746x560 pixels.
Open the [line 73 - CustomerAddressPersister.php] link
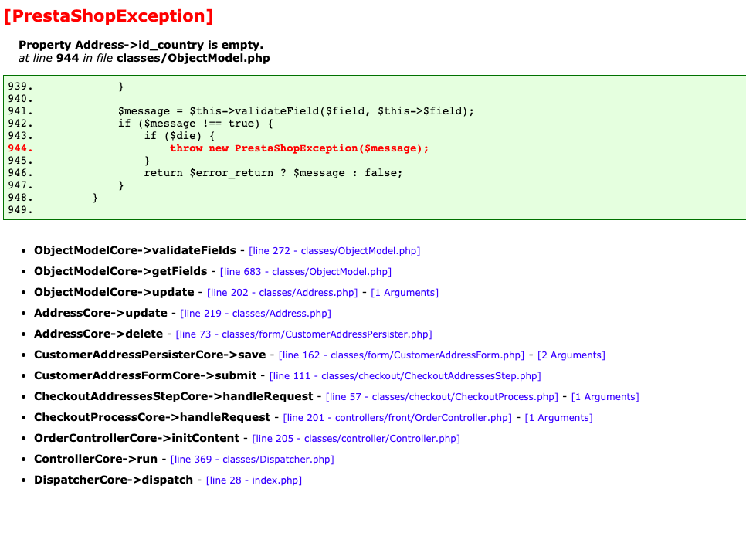point(304,334)
